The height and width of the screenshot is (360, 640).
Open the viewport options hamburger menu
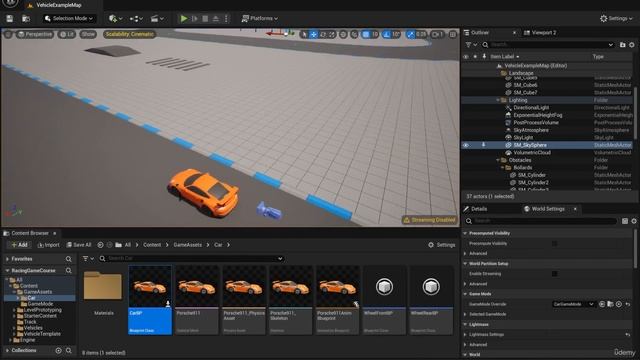(x=8, y=34)
